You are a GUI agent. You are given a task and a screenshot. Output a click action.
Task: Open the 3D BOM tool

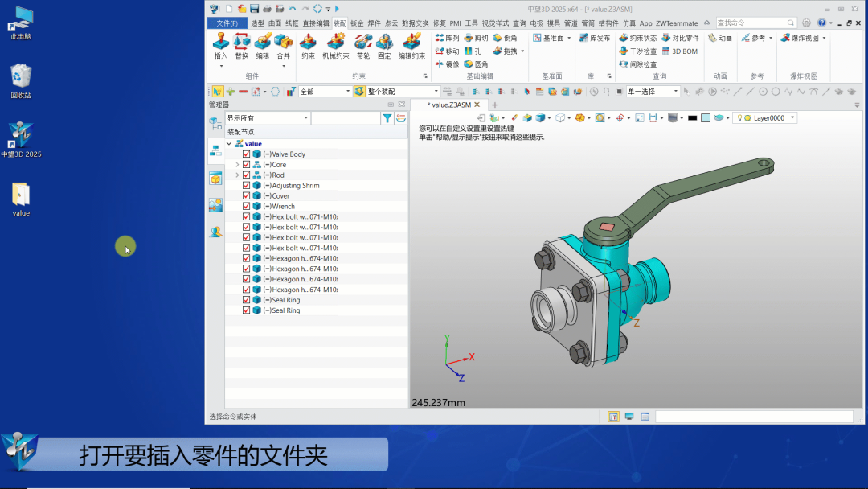[679, 51]
